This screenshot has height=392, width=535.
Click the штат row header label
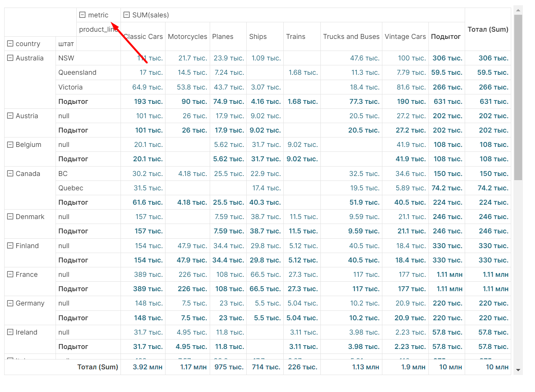(x=66, y=44)
